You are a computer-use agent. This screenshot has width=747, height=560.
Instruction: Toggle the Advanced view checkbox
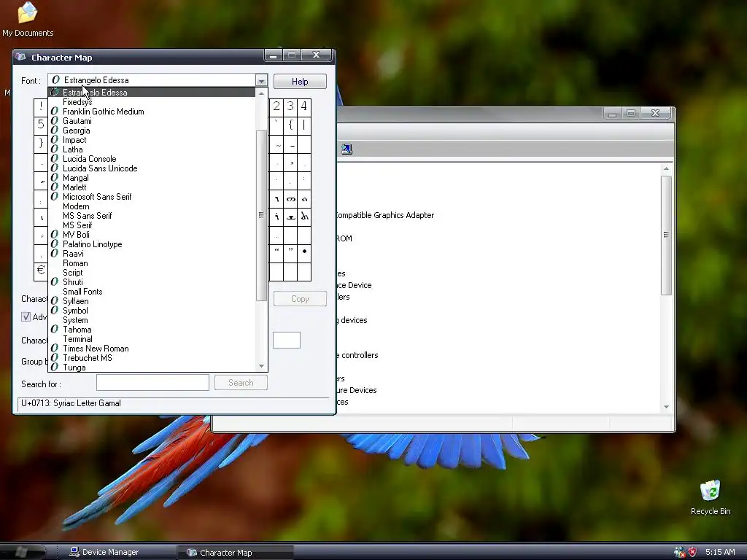pyautogui.click(x=26, y=316)
